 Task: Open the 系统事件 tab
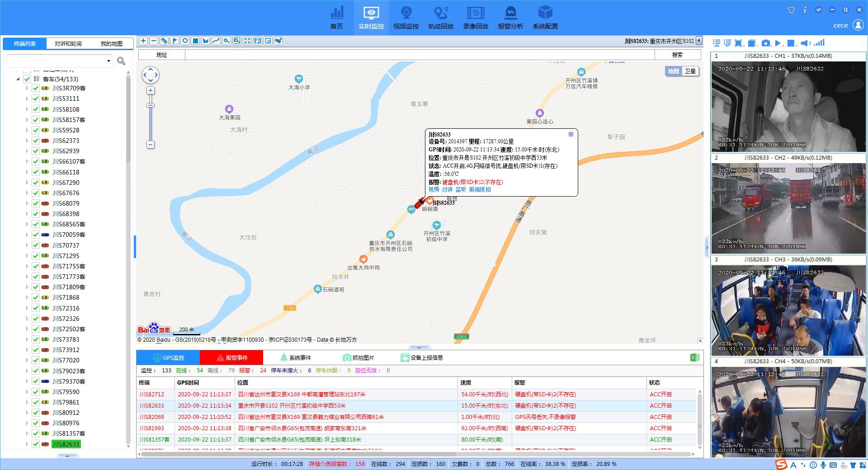(296, 357)
